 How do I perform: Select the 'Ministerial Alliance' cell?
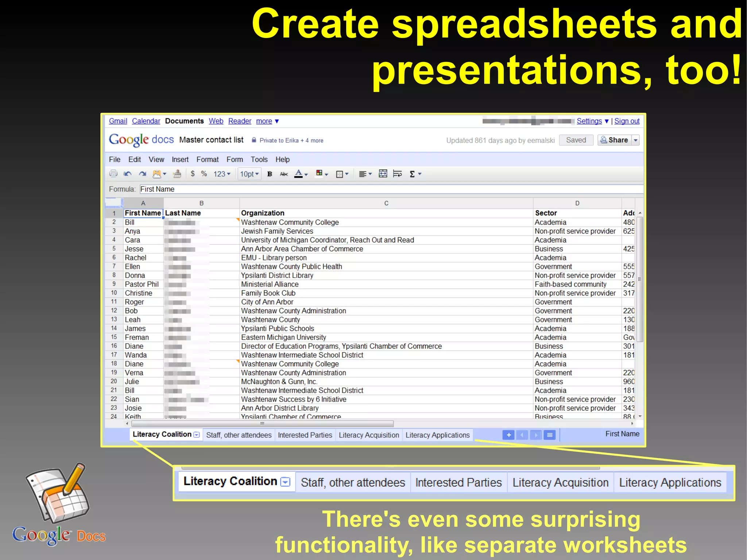point(386,284)
